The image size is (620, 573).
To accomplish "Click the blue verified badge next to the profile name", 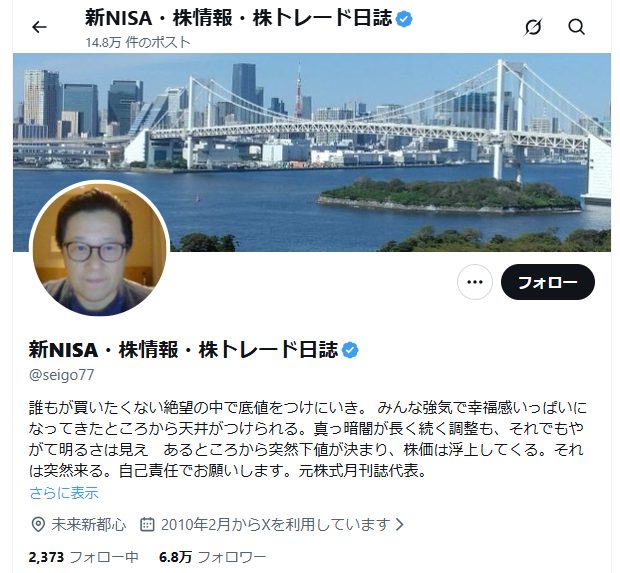I will tap(350, 350).
